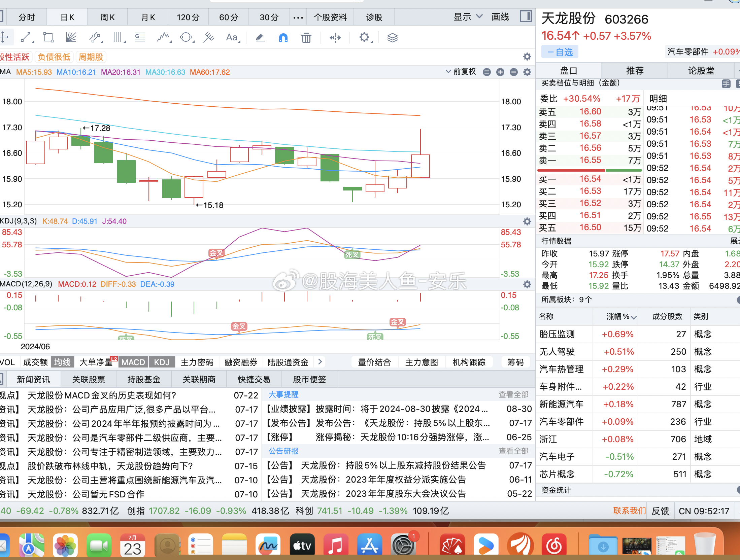Open the 诊股 tab
This screenshot has height=560, width=740.
(x=374, y=17)
